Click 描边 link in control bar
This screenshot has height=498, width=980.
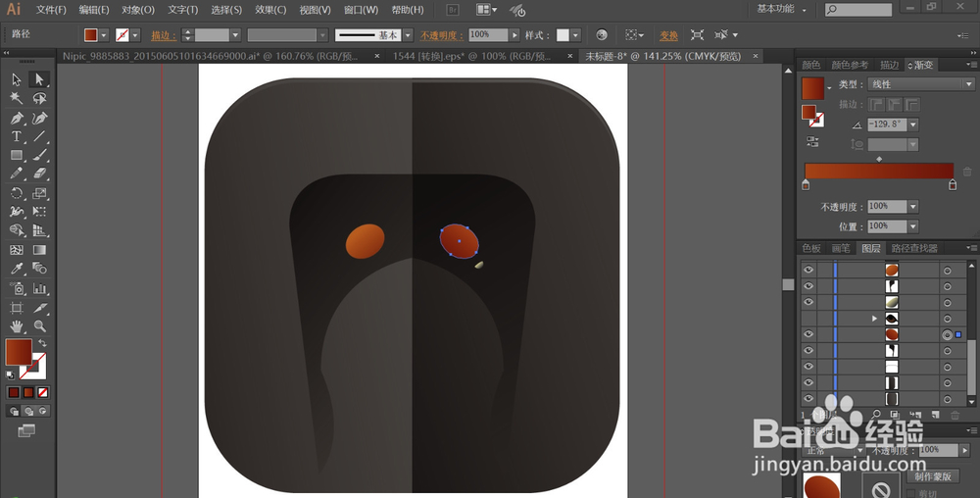pyautogui.click(x=164, y=35)
